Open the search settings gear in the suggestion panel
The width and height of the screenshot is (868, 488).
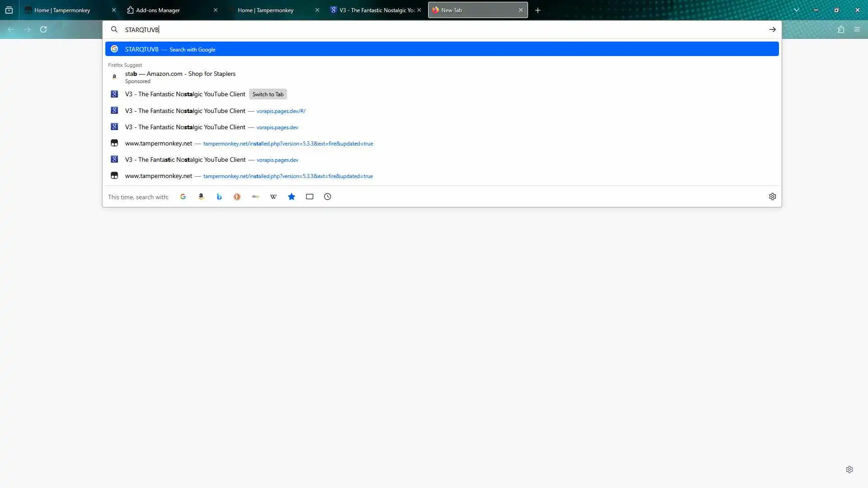[x=772, y=197]
